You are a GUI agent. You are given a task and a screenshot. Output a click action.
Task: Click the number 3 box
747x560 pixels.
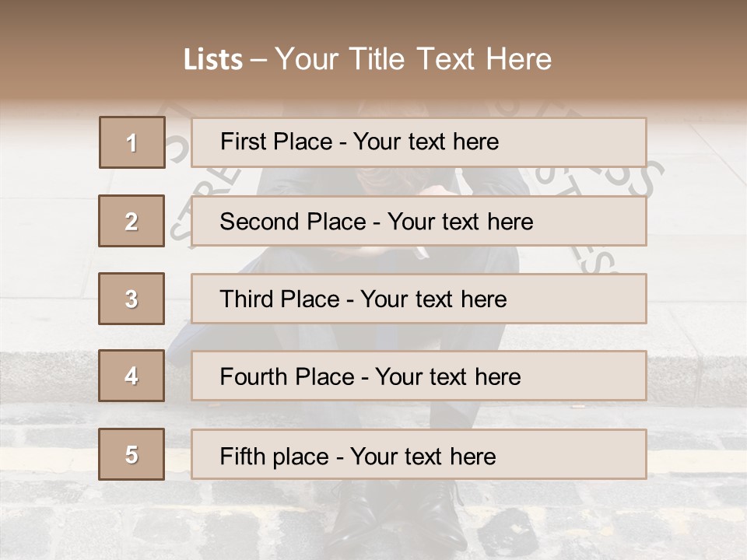coord(132,299)
